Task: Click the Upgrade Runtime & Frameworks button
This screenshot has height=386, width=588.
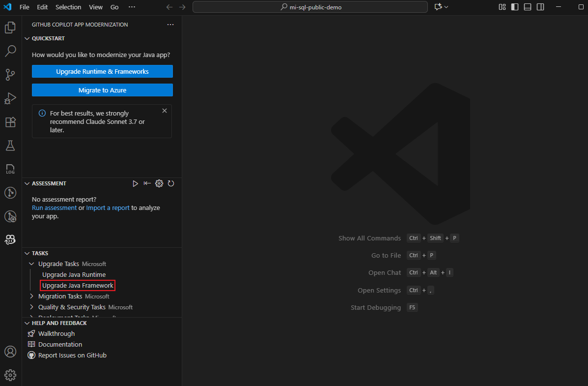Action: click(x=102, y=71)
